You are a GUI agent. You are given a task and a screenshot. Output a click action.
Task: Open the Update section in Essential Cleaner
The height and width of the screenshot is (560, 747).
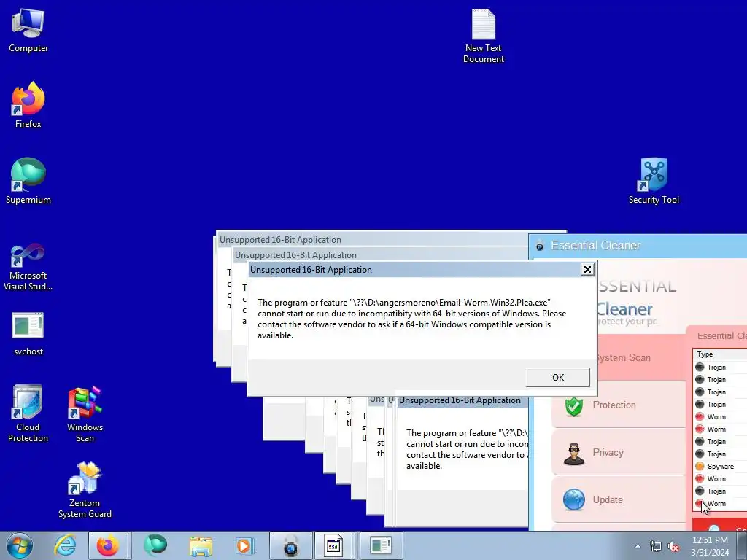619,500
